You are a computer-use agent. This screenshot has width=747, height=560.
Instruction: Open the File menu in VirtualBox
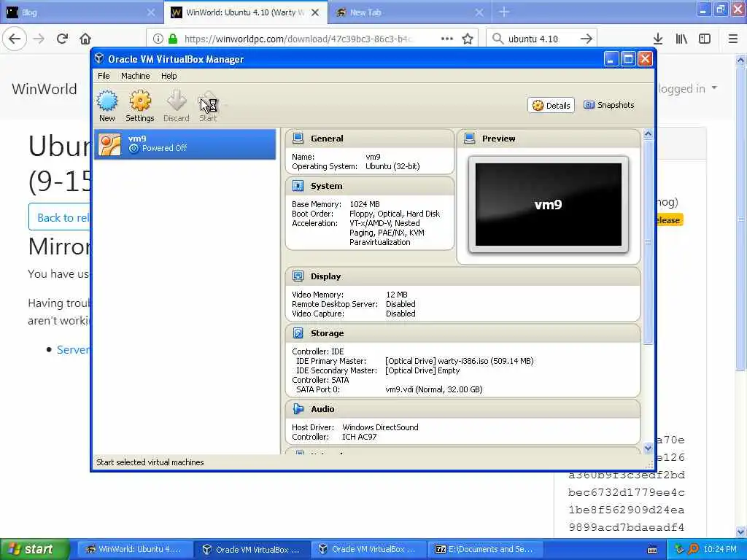pyautogui.click(x=104, y=76)
